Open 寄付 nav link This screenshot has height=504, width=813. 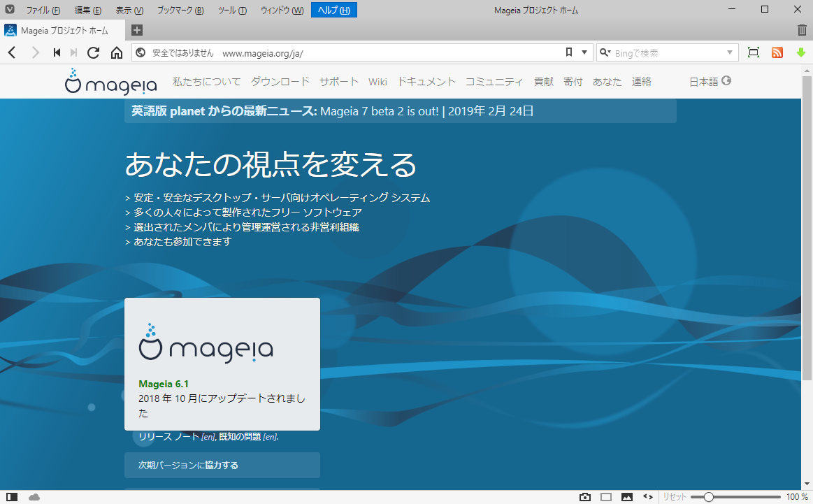573,81
